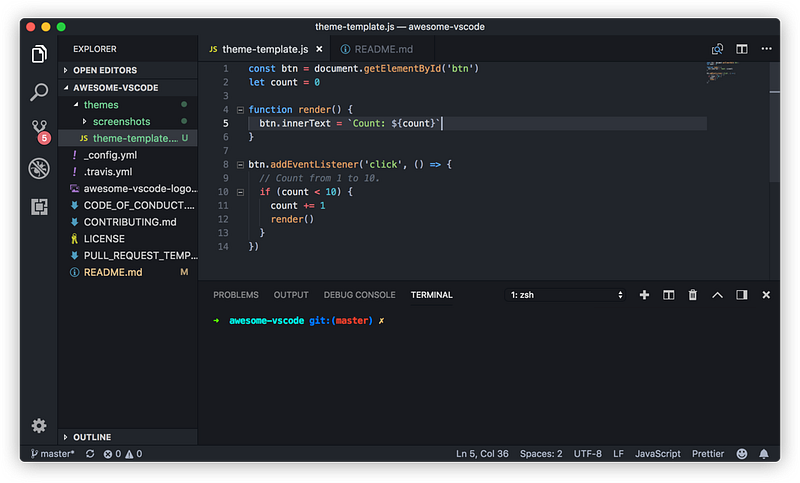Open the LICENSE file in explorer
This screenshot has height=483, width=800.
tap(104, 239)
